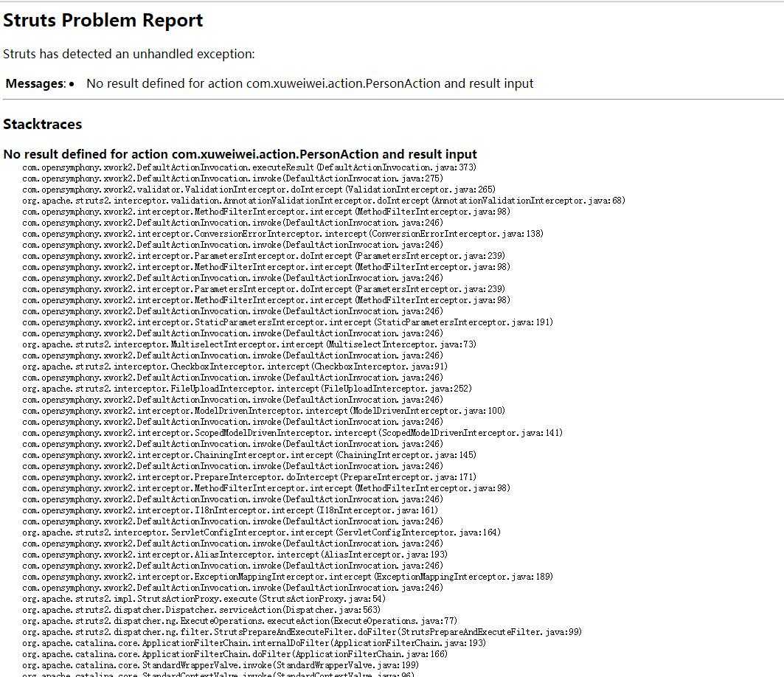784x677 pixels.
Task: Click the ScopedModelDrivenInterceptor java:141 line
Action: (x=292, y=433)
